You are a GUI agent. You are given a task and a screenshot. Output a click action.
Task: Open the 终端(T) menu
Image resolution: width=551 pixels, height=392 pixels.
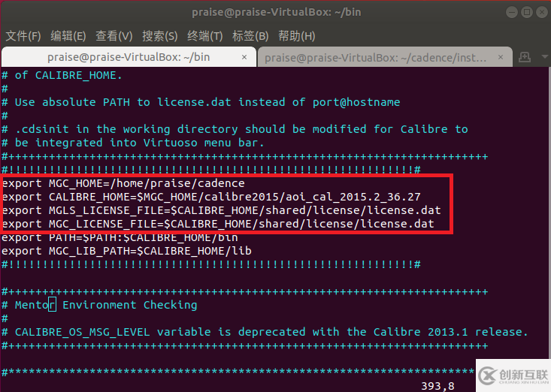click(205, 36)
